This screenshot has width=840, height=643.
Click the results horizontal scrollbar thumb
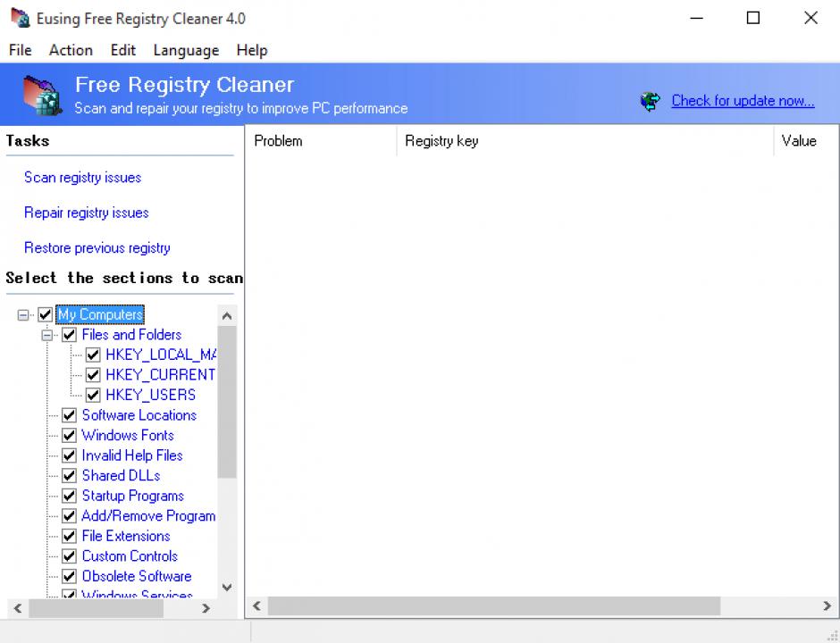point(493,606)
